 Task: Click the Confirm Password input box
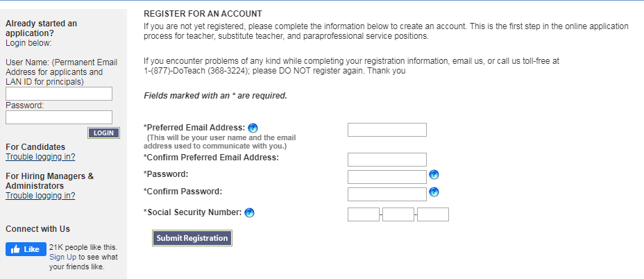387,194
